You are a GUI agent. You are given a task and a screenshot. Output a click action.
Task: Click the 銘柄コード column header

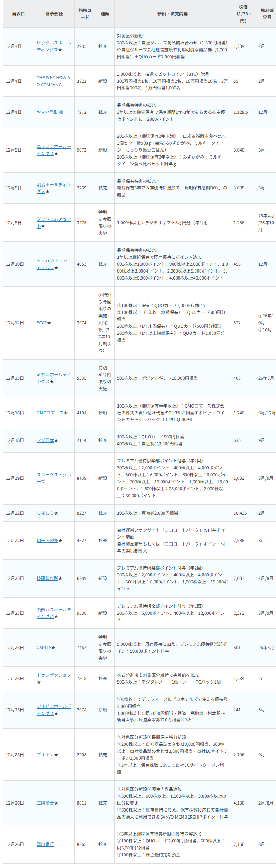[x=85, y=14]
